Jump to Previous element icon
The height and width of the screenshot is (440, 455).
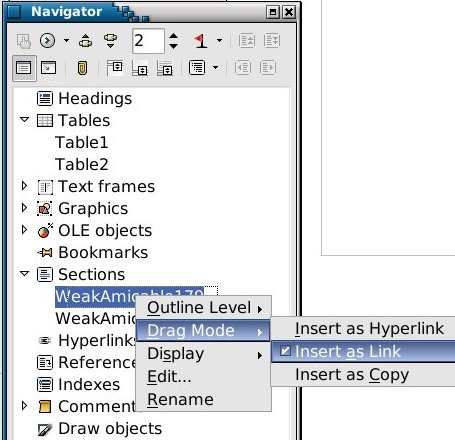pos(86,41)
